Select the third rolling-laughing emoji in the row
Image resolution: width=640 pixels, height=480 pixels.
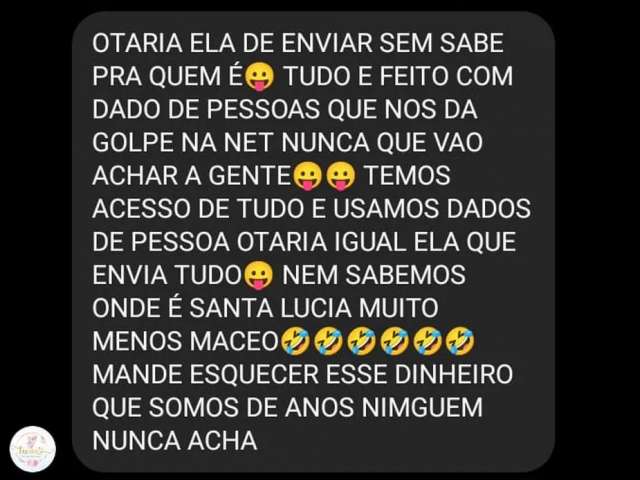362,341
